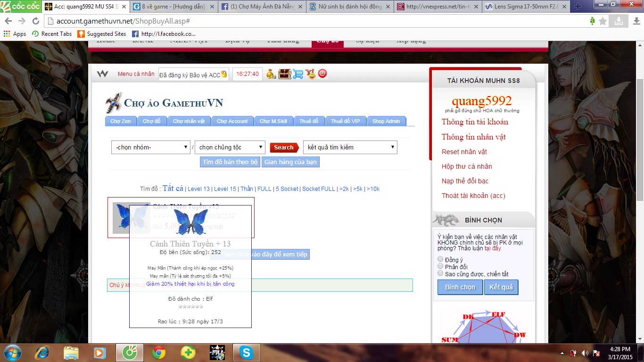
Task: Open the Thuê đồ VIP tab
Action: (x=345, y=121)
